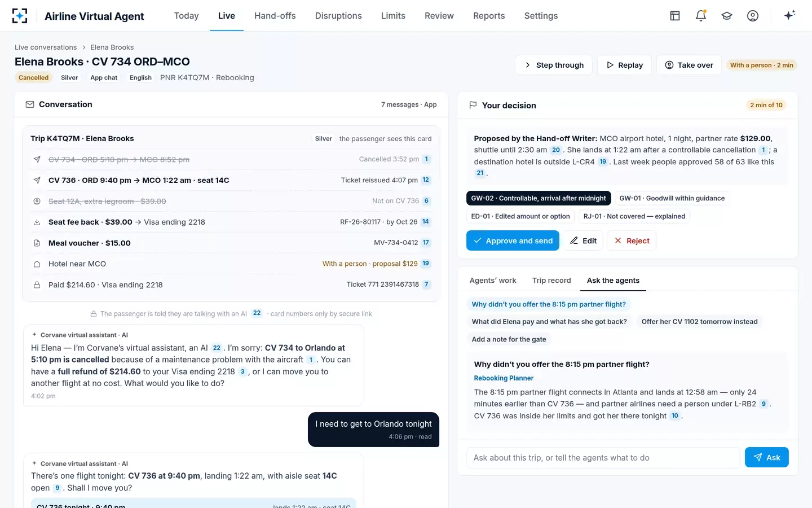Image resolution: width=812 pixels, height=508 pixels.
Task: Select ED-01 Edited amount or option
Action: tap(520, 216)
